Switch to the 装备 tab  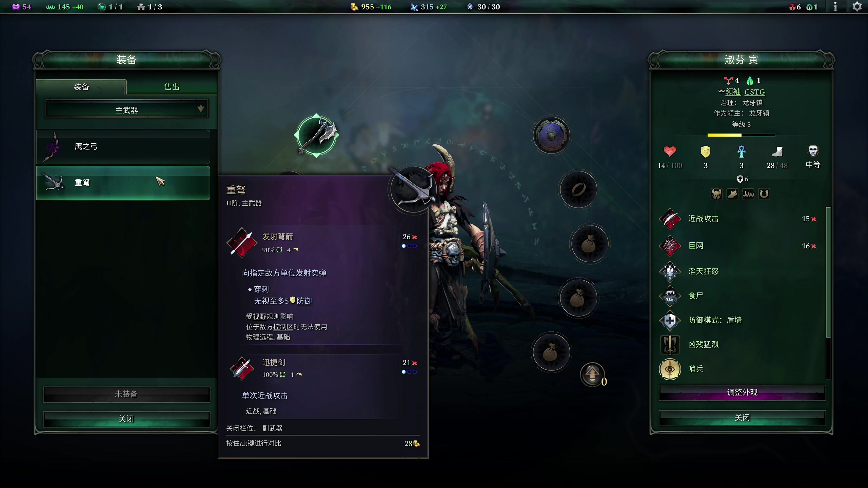pos(81,87)
